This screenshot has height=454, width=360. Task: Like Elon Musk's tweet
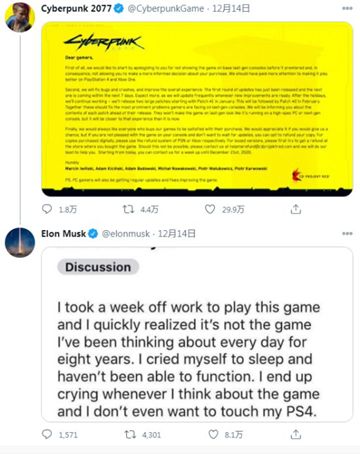(x=213, y=434)
